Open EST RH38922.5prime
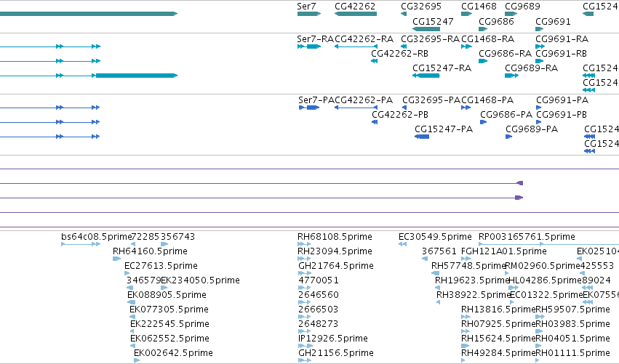Screen dimensions: 619x364 pyautogui.click(x=474, y=295)
